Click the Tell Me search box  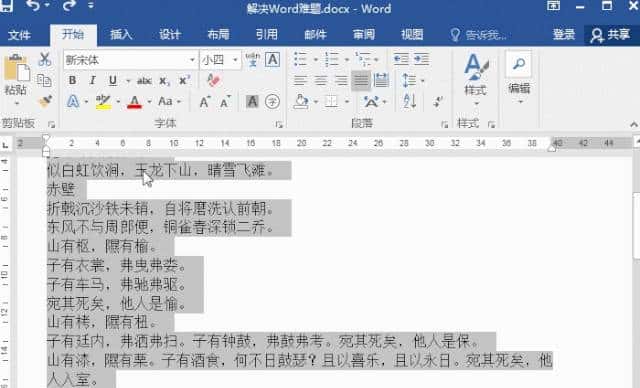(478, 35)
